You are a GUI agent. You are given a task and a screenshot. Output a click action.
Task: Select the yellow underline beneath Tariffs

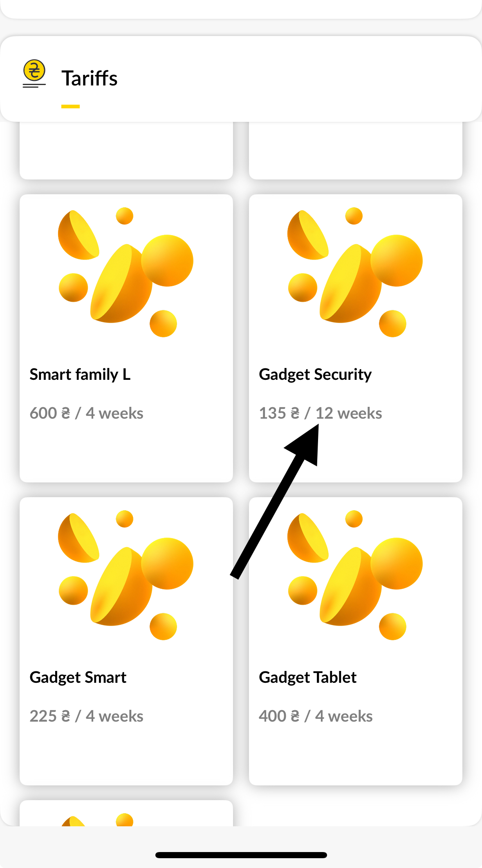[70, 106]
